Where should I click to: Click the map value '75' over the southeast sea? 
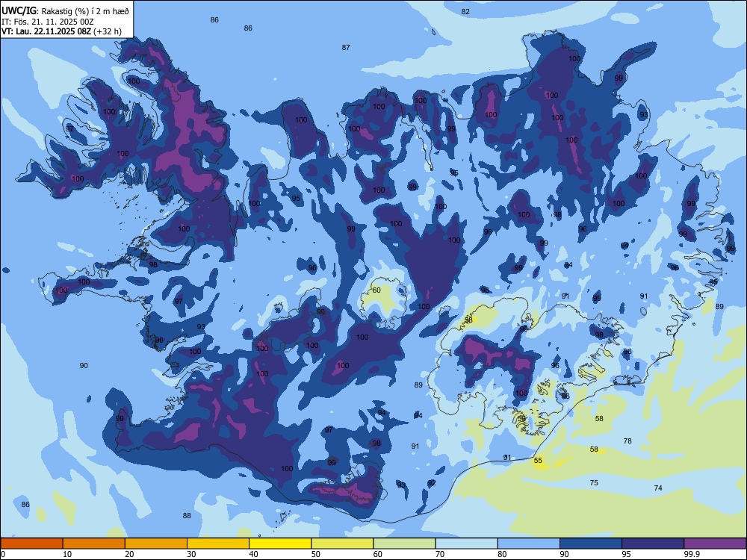click(x=594, y=482)
